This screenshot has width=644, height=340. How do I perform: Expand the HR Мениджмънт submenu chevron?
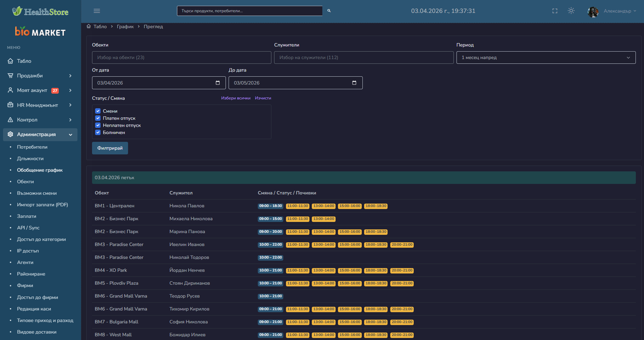click(70, 105)
